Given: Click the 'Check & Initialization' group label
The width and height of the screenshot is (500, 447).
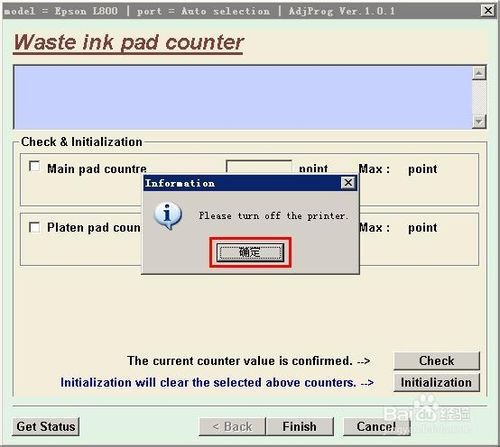Looking at the screenshot, I should [x=82, y=142].
